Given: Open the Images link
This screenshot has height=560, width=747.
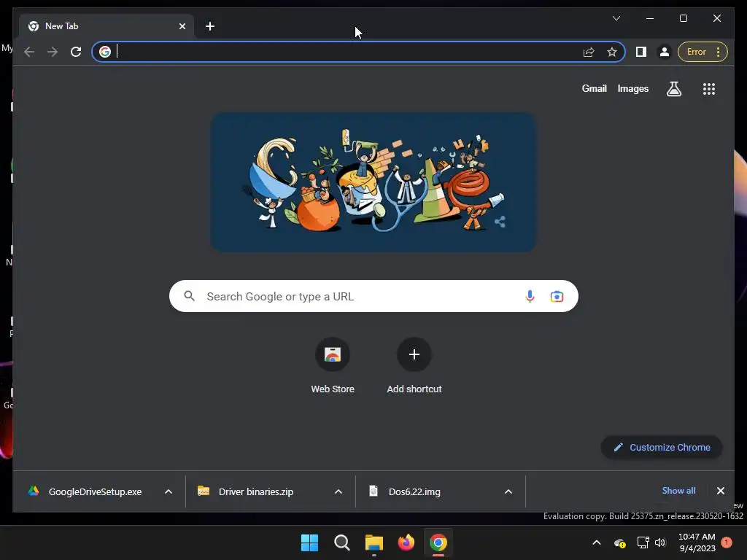Looking at the screenshot, I should point(633,88).
